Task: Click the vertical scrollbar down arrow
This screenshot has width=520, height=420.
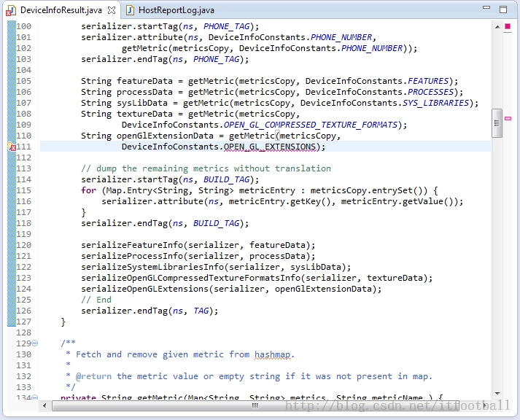Action: pyautogui.click(x=497, y=394)
